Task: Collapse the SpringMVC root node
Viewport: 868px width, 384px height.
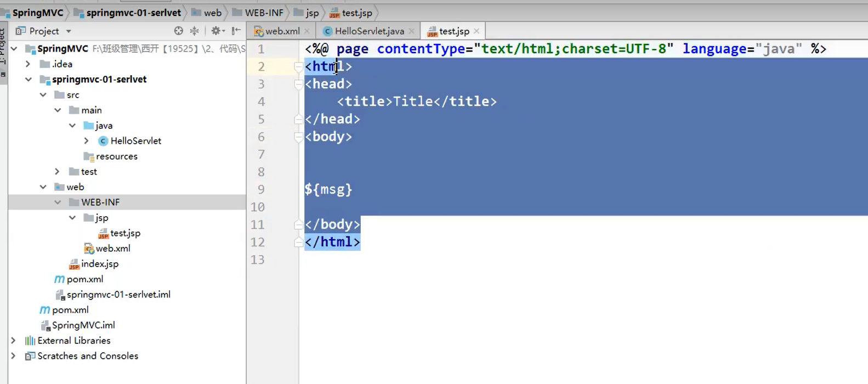Action: [14, 49]
